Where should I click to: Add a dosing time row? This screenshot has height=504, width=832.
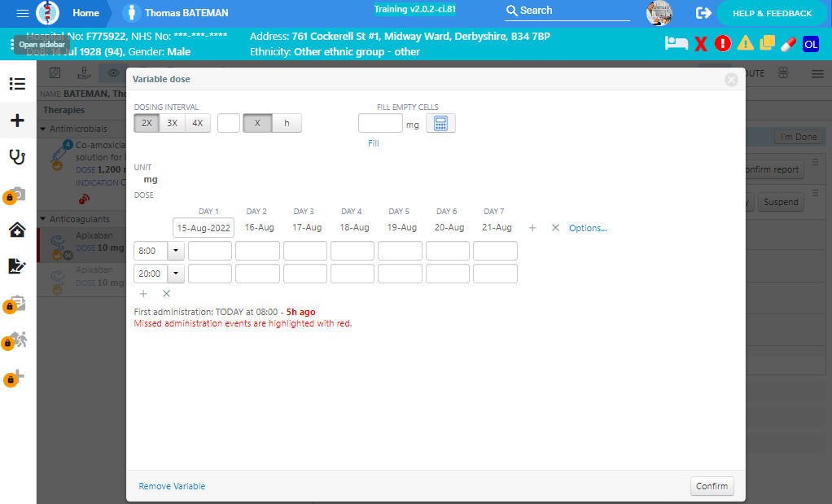click(x=143, y=293)
